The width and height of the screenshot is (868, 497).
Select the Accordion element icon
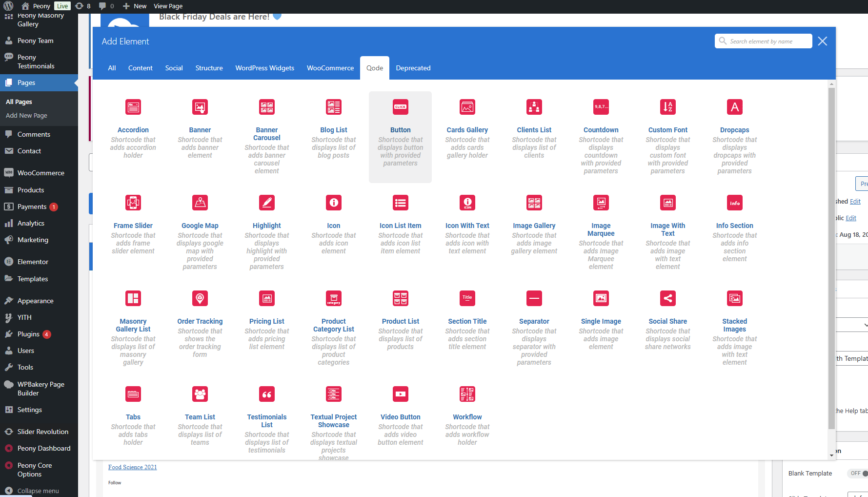click(133, 107)
